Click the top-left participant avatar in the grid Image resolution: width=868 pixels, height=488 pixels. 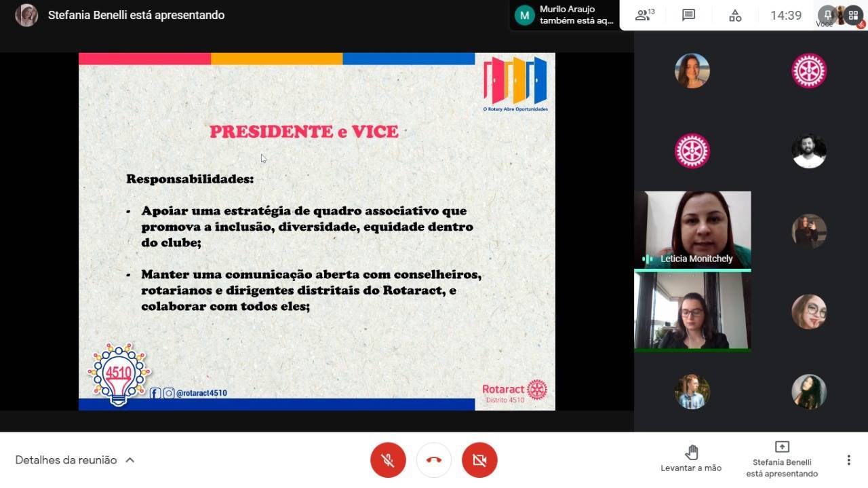692,71
